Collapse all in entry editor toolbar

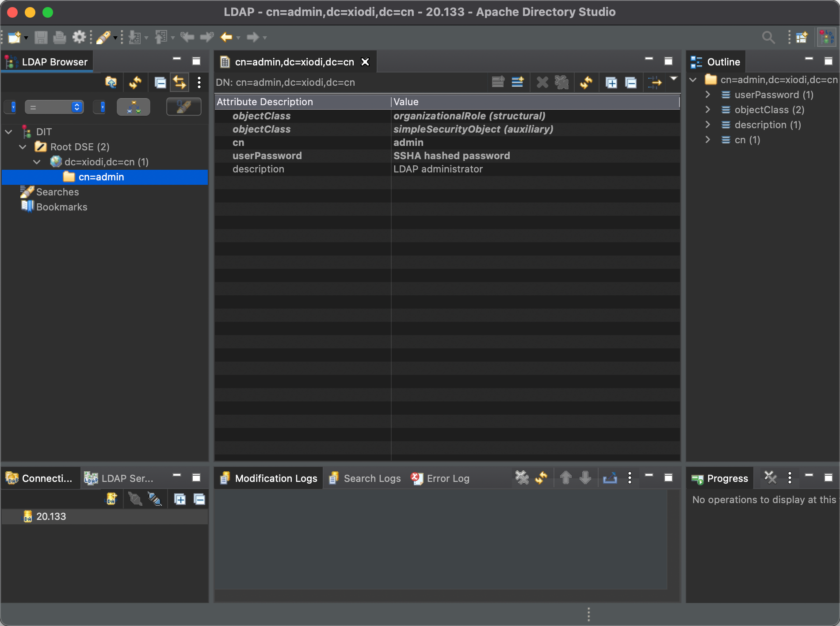click(x=631, y=82)
